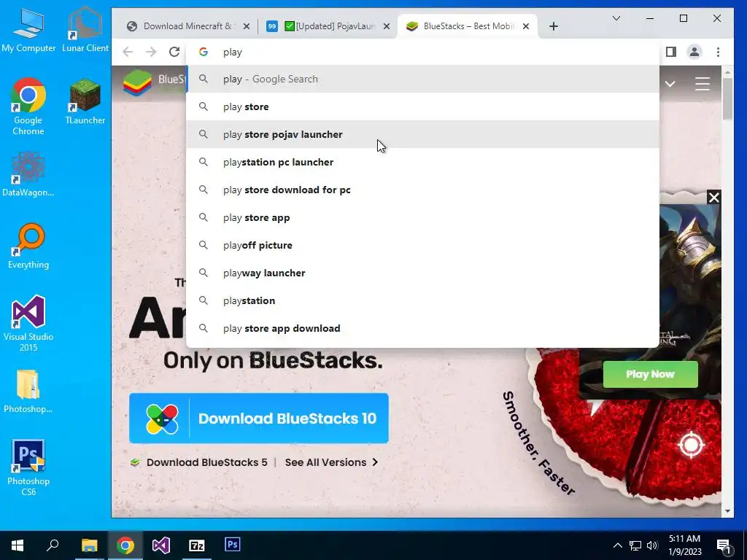Click Download BlueStacks 10 button
Screen dimensions: 747x560
click(x=259, y=418)
